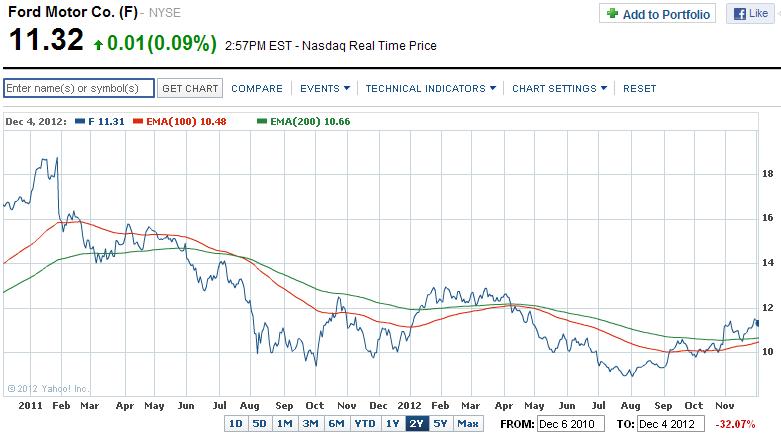
Task: Click the green EMA(200) legend swatch
Action: [262, 121]
